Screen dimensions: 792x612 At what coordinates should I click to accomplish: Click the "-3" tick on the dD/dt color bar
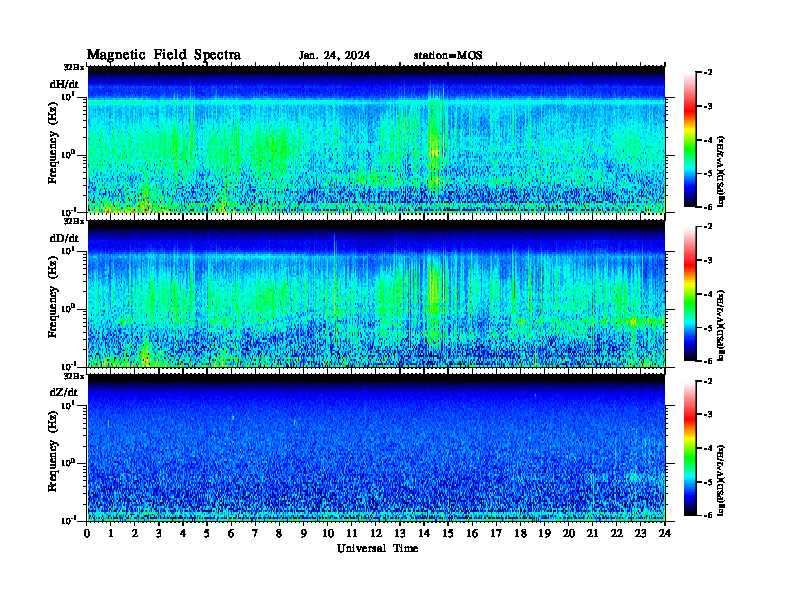(x=707, y=260)
